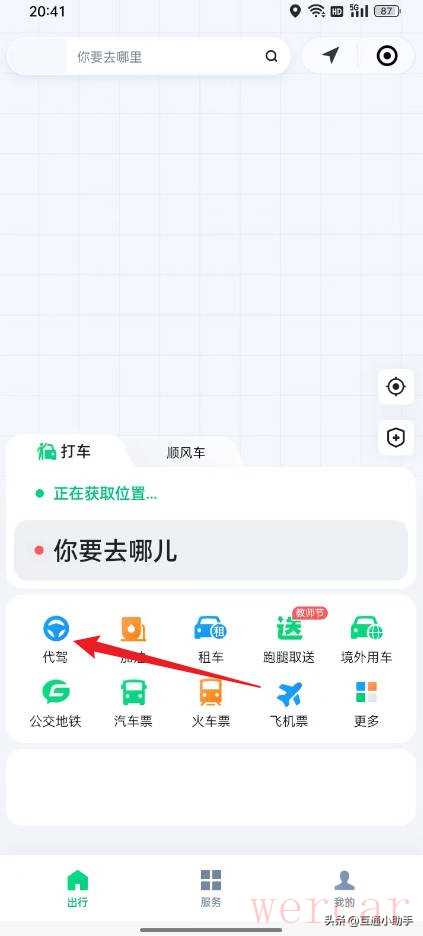
Task: Tap the fuel pump refuel icon
Action: 134,629
